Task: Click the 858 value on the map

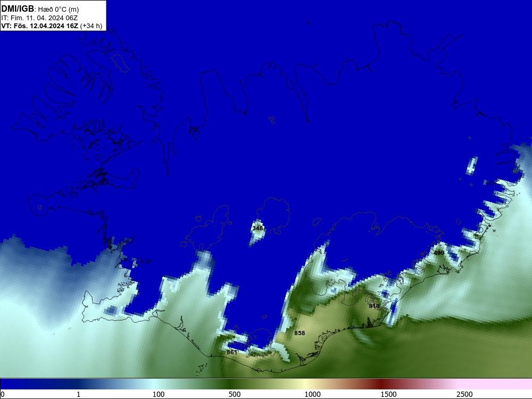Action: [x=300, y=333]
